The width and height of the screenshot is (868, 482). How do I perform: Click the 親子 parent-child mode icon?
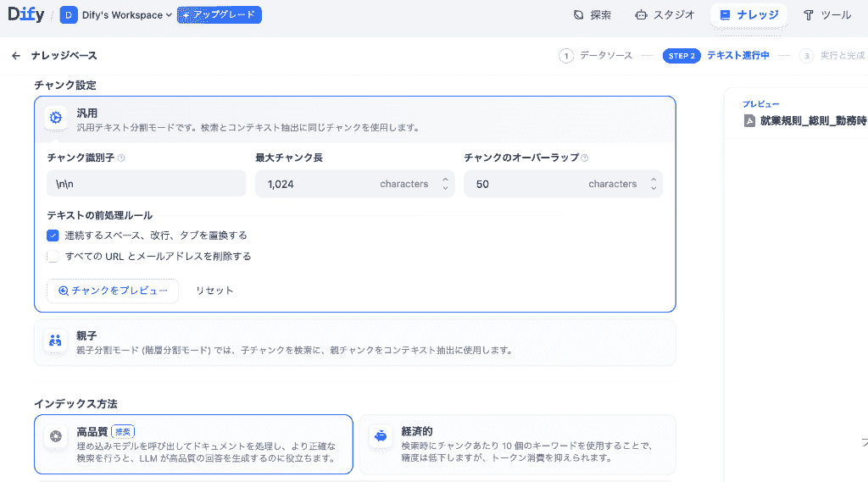[56, 341]
